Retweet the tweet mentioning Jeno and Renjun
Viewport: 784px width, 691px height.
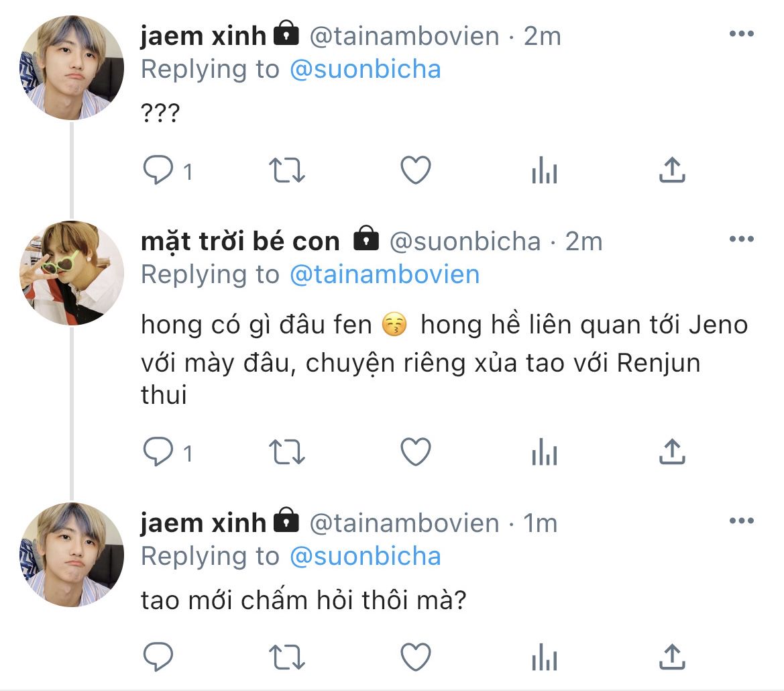point(287,453)
